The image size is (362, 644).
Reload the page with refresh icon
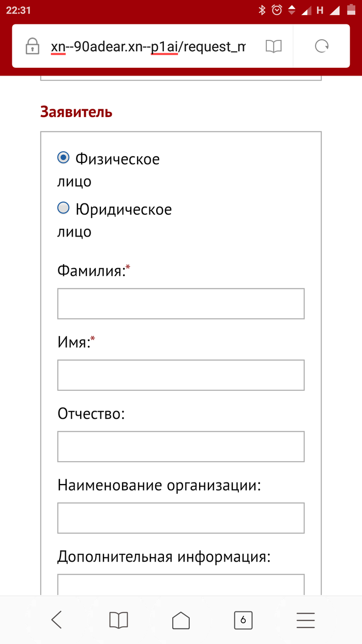(x=322, y=47)
